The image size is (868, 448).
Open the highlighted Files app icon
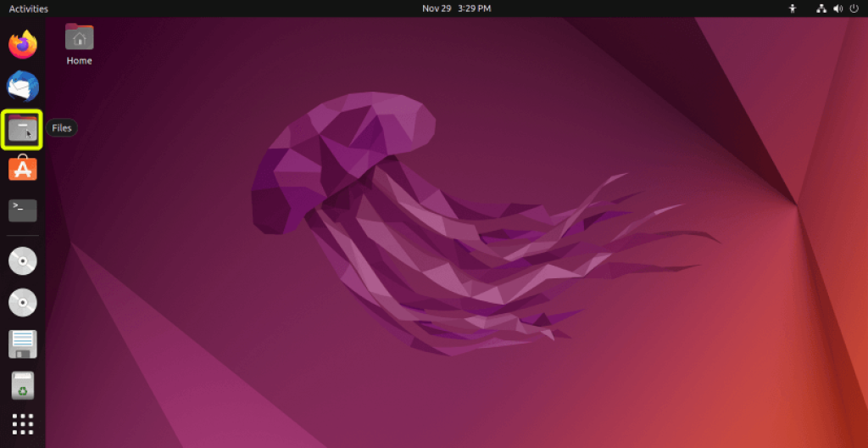[x=23, y=129]
